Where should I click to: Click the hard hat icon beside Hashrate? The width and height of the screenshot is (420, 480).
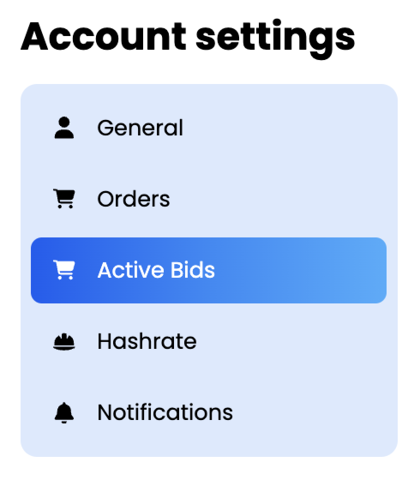pyautogui.click(x=64, y=342)
